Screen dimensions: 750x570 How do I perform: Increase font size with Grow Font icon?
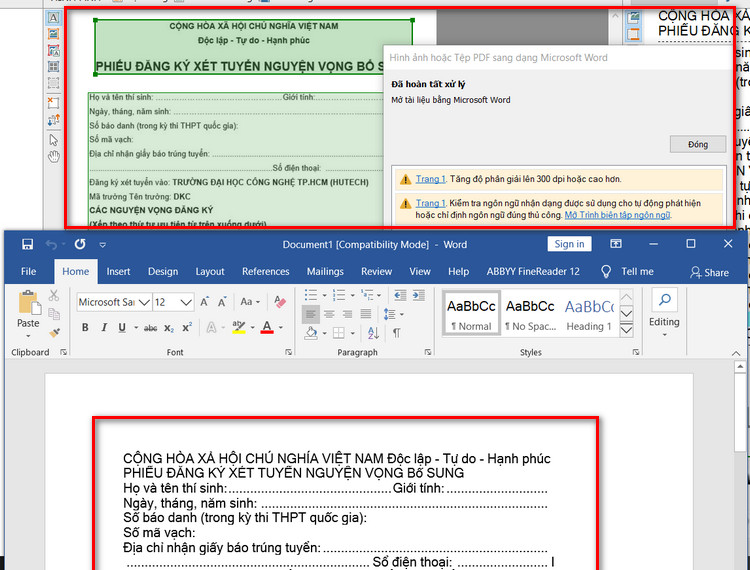click(x=205, y=302)
